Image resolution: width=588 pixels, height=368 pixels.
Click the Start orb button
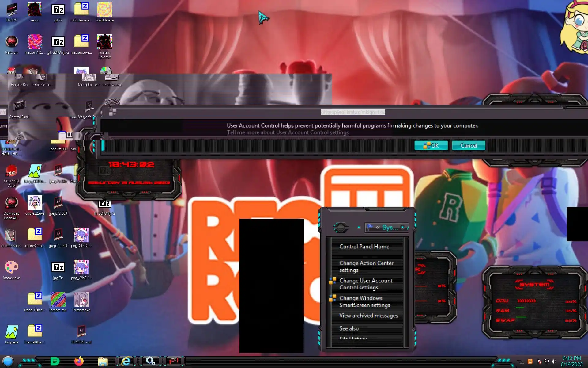pyautogui.click(x=8, y=361)
